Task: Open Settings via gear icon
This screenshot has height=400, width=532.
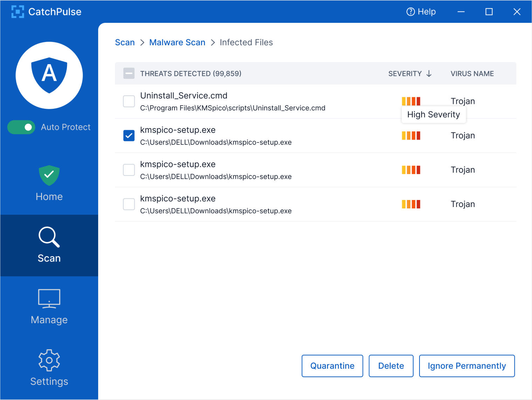Action: (49, 360)
